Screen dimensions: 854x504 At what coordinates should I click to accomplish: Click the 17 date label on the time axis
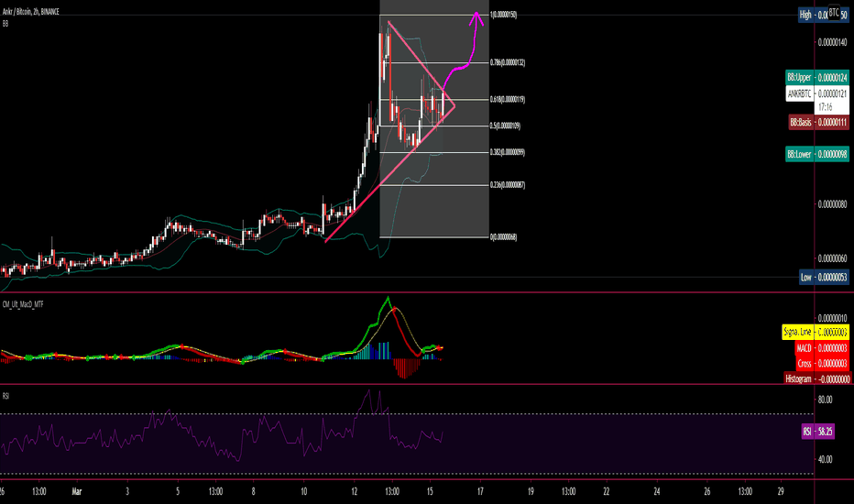(480, 491)
